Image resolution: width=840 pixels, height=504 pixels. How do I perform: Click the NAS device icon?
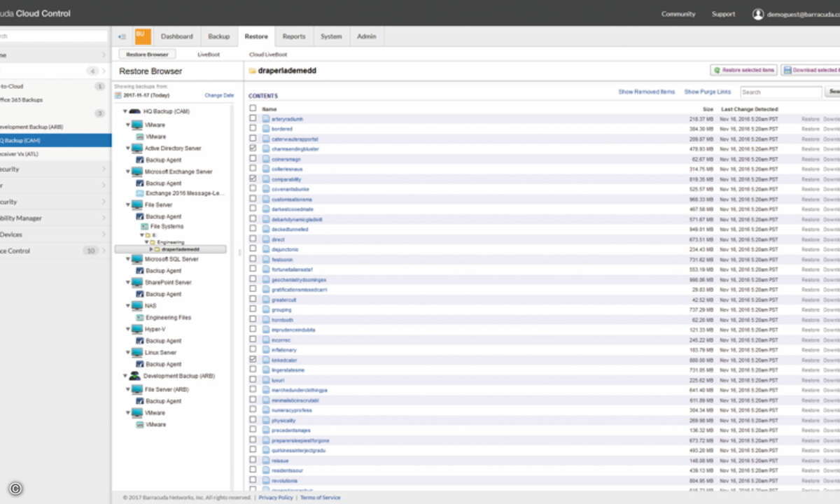(137, 306)
